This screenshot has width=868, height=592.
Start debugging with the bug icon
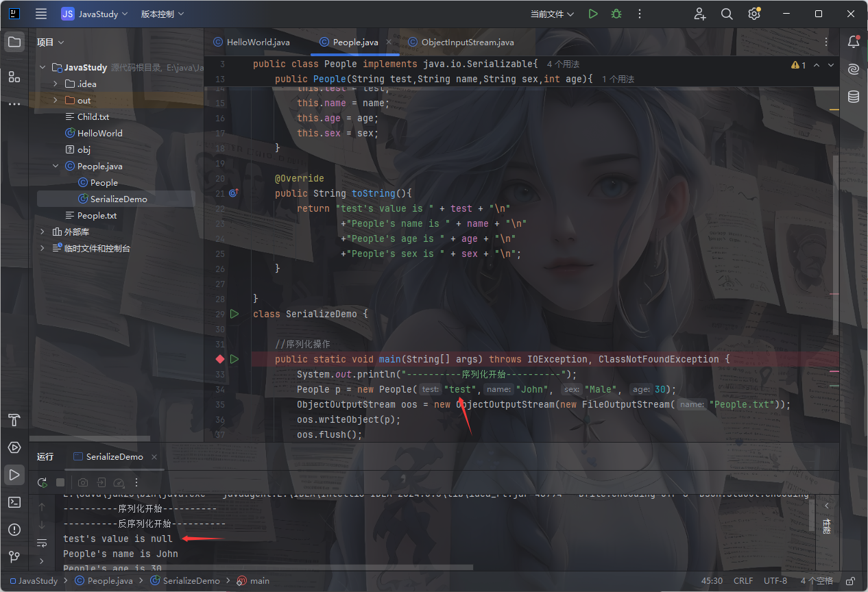click(616, 14)
